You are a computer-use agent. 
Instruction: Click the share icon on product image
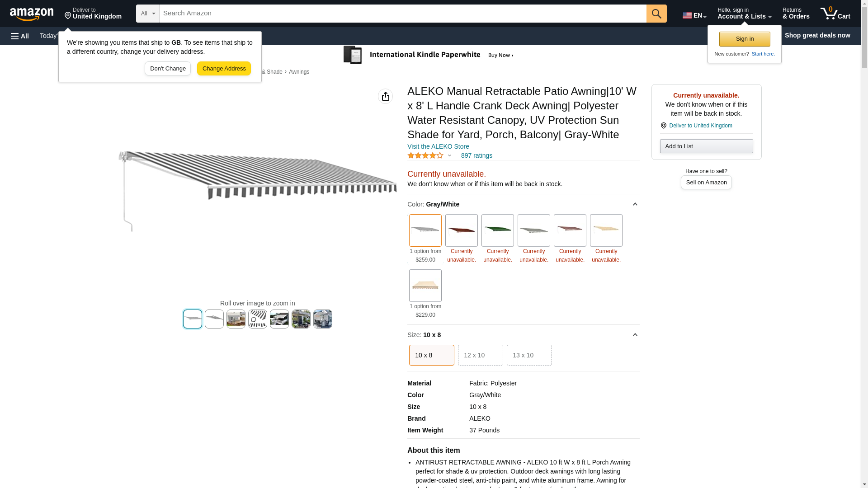coord(385,96)
